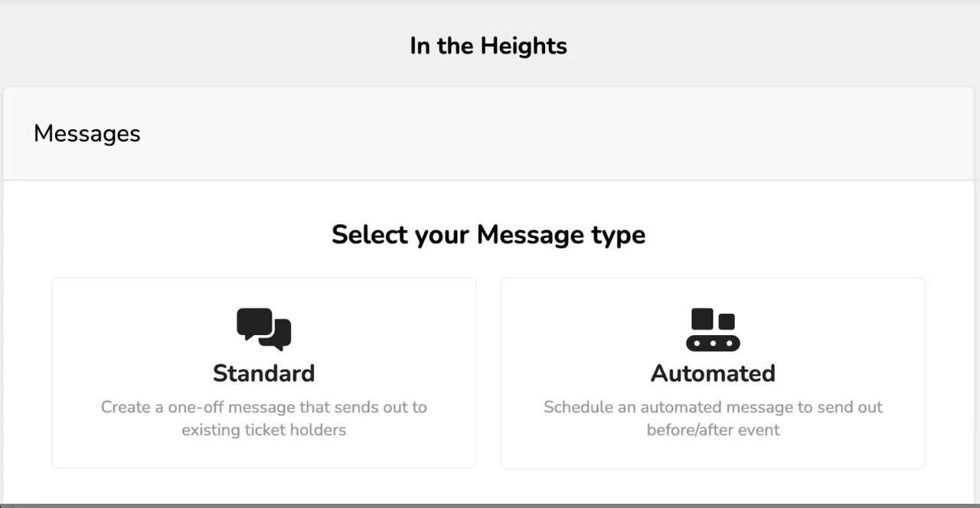980x508 pixels.
Task: Choose Automated as your message type
Action: coord(713,373)
